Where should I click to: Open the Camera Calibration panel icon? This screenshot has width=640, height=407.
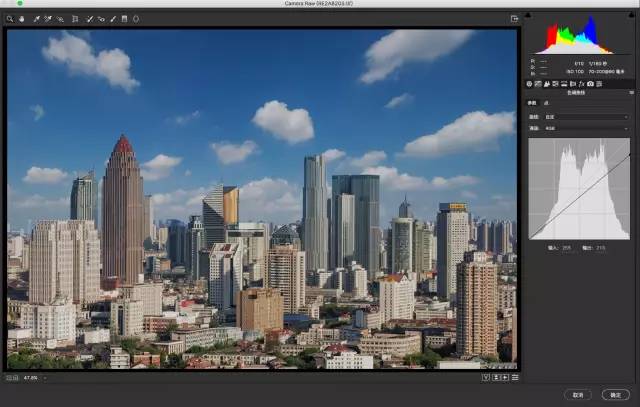point(590,84)
